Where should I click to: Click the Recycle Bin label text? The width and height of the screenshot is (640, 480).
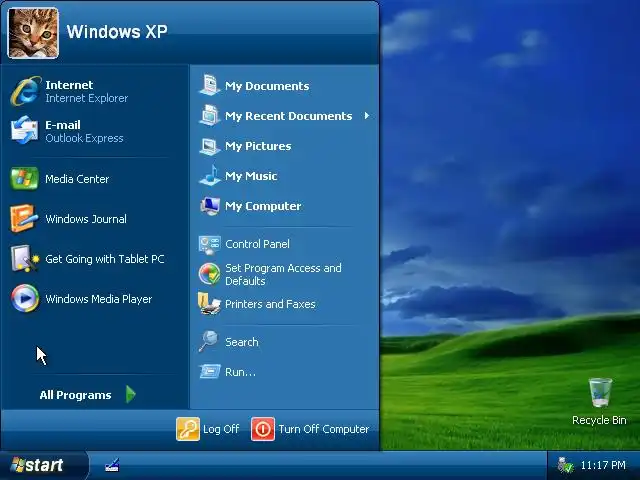tap(599, 420)
